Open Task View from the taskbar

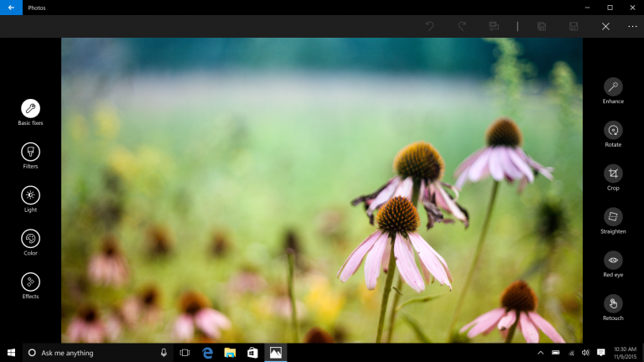click(184, 353)
